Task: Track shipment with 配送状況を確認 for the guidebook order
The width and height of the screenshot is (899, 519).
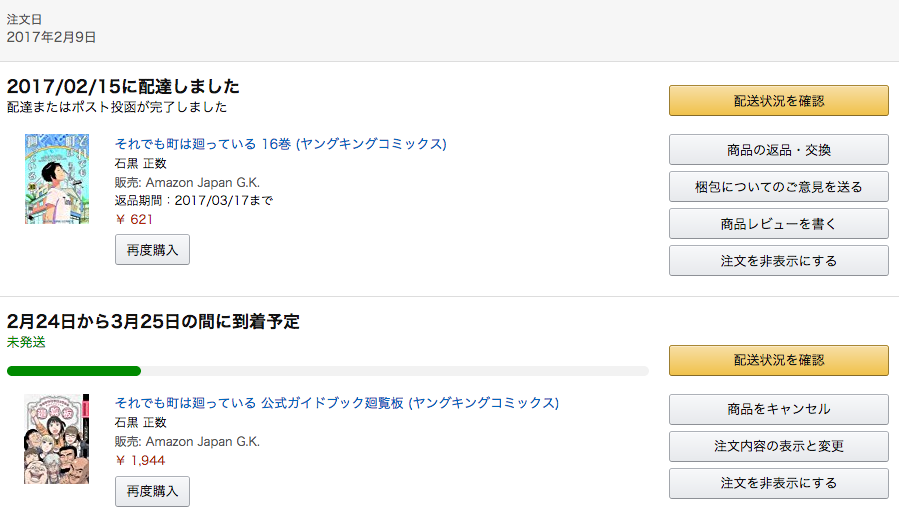Action: [x=778, y=360]
